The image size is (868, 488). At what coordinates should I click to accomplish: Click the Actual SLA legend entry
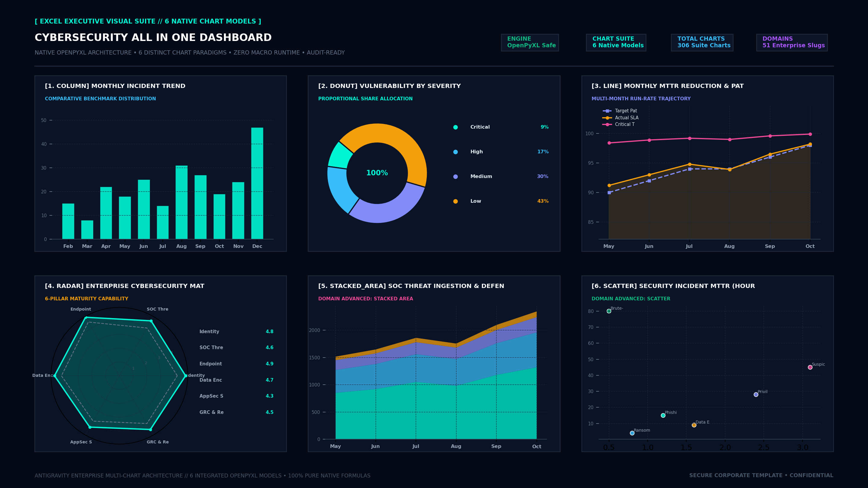click(x=620, y=118)
